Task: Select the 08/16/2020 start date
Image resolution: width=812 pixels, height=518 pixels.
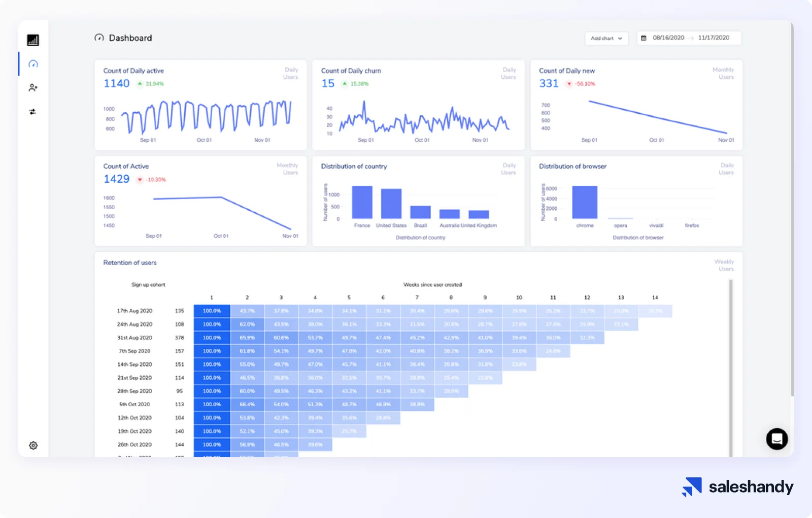Action: coord(668,38)
